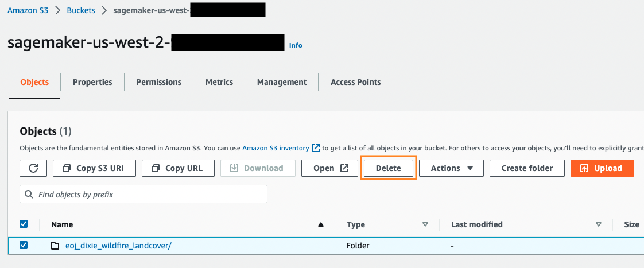Click the Objects (1) section heading
The width and height of the screenshot is (644, 268).
45,131
